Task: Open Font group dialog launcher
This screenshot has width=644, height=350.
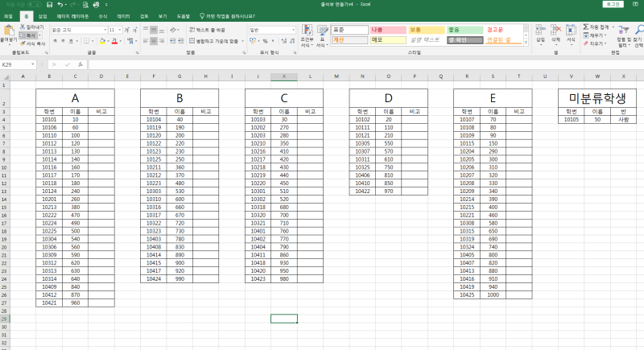Action: 137,53
